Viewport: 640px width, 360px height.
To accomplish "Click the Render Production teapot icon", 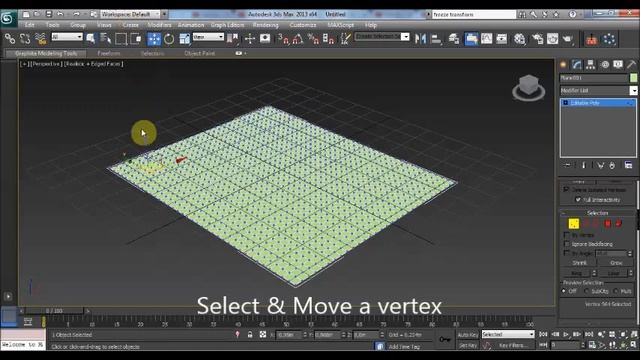I will 568,39.
